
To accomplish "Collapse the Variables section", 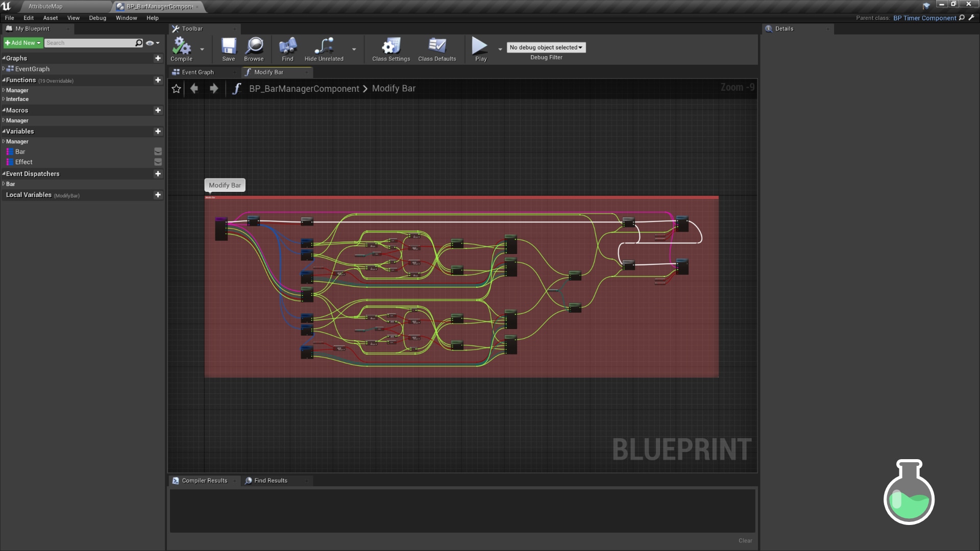I will coord(4,131).
